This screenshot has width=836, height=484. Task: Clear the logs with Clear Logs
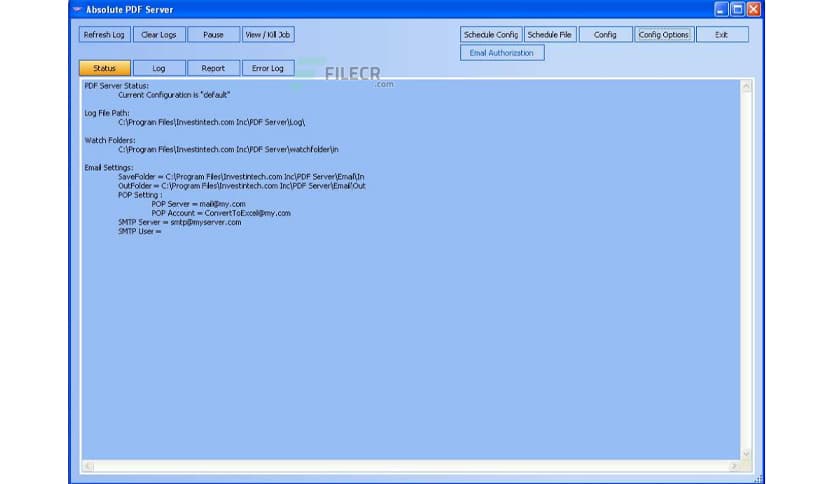(159, 35)
